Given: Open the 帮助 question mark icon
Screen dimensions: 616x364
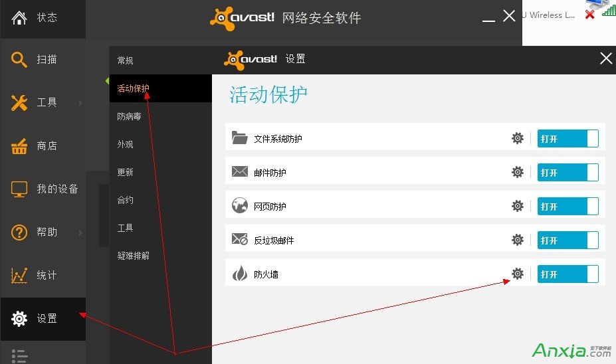Looking at the screenshot, I should 19,232.
